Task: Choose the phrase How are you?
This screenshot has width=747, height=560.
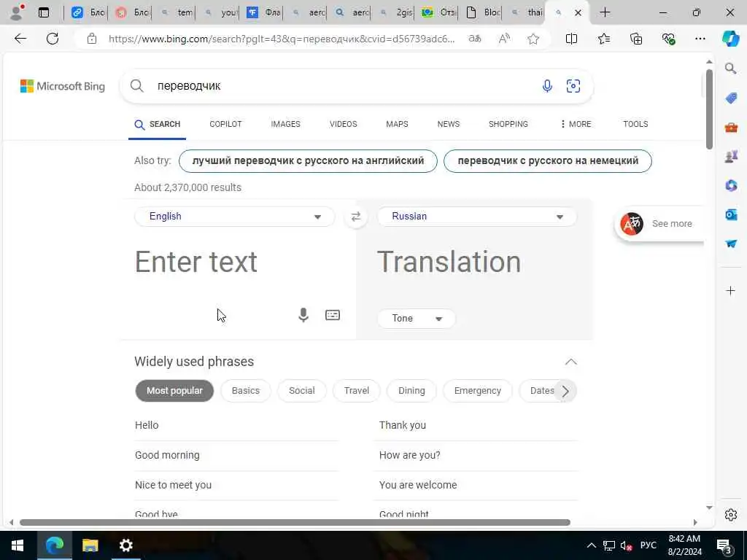Action: pyautogui.click(x=410, y=455)
